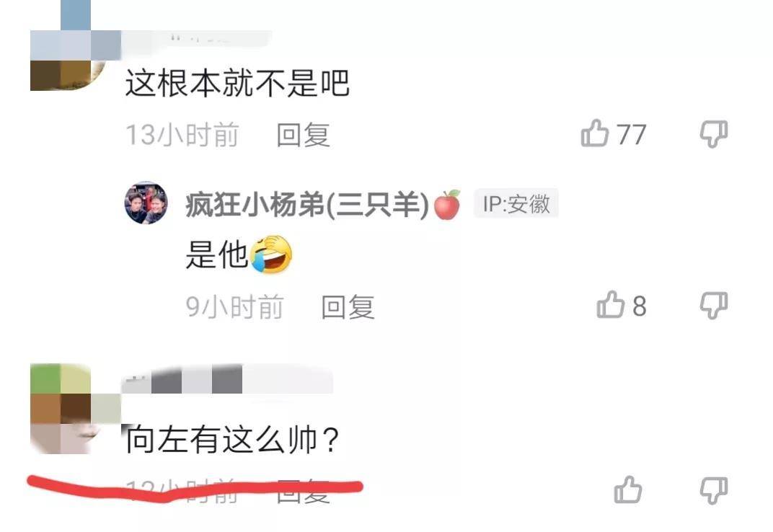Dislike the comment "这根本就不是吧"

[714, 133]
